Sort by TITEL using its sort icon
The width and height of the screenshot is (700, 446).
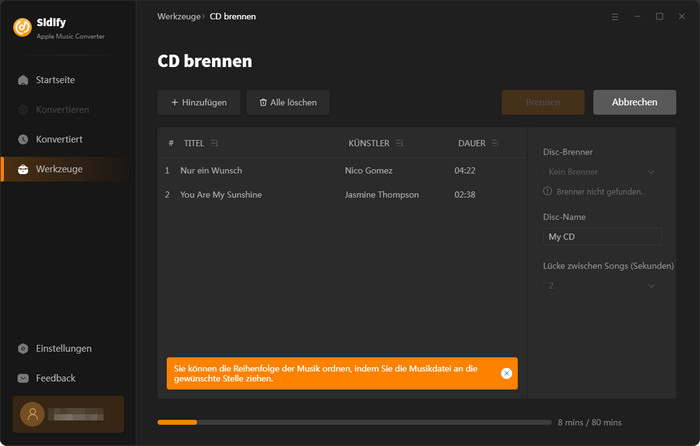click(x=214, y=143)
